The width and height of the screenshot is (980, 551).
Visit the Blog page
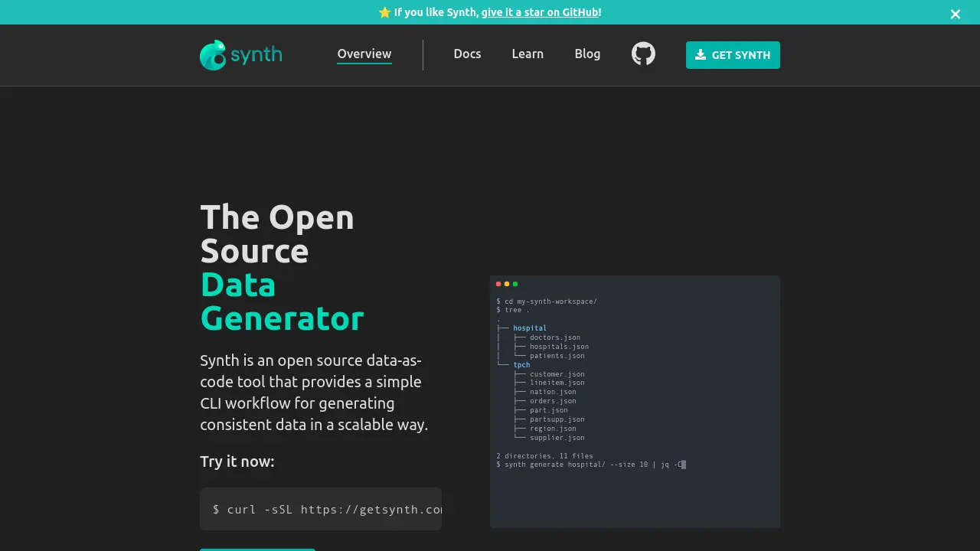pos(587,54)
